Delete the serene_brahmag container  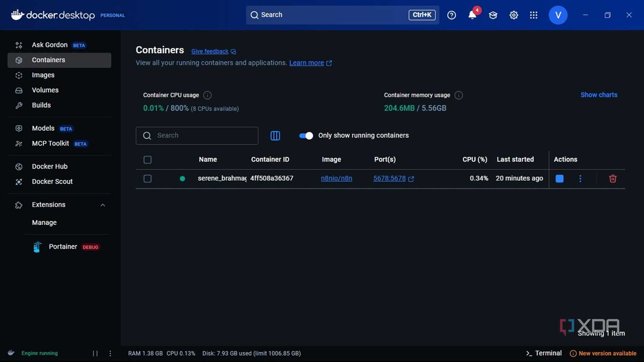pos(613,179)
